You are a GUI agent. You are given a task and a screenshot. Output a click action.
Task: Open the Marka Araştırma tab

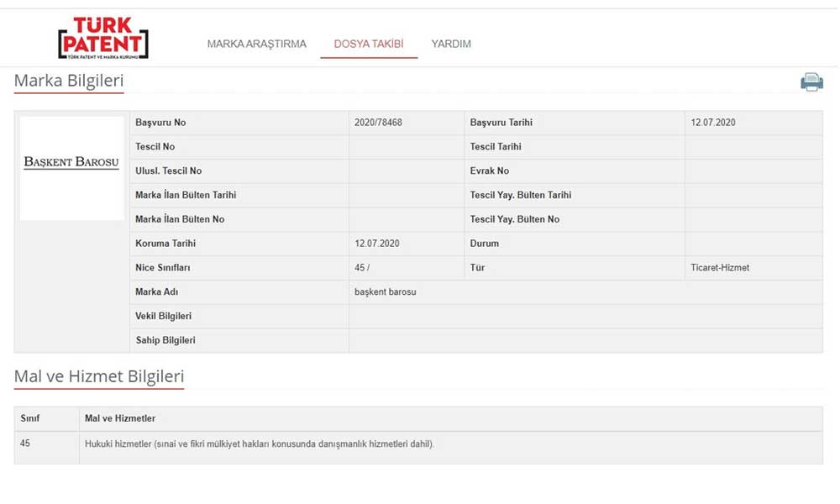(x=256, y=44)
